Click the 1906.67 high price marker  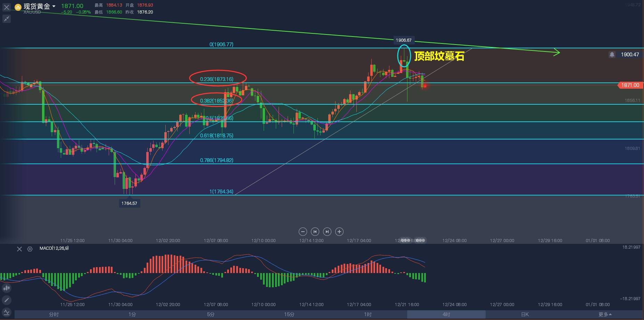(x=404, y=40)
